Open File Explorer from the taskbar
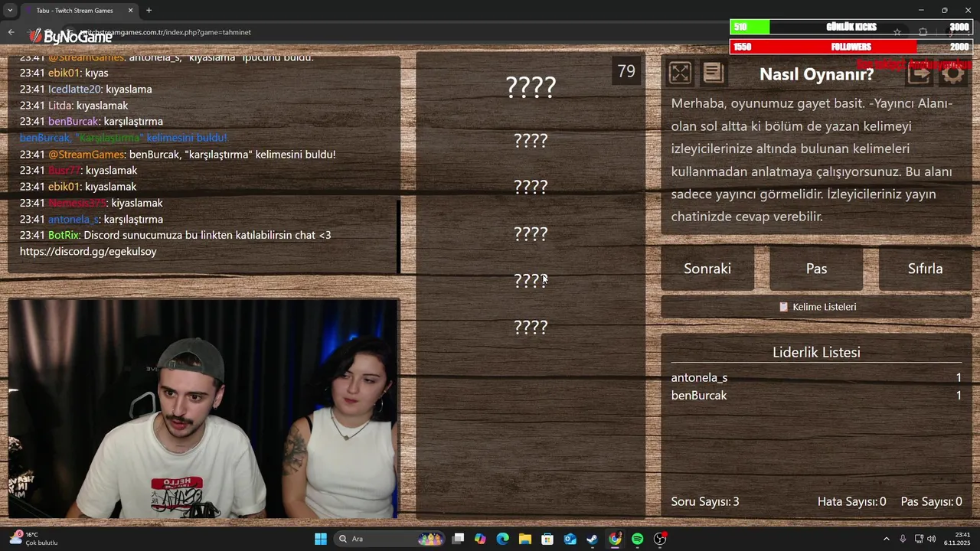The width and height of the screenshot is (980, 551). 525,539
